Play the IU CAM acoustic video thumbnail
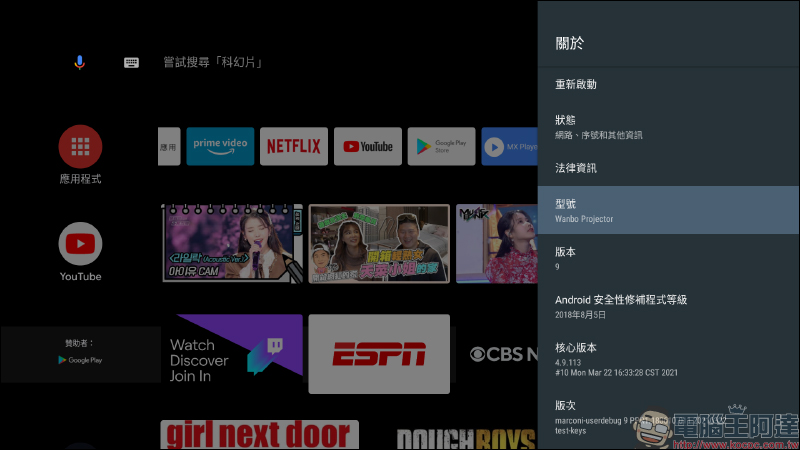This screenshot has width=800, height=450. point(232,243)
